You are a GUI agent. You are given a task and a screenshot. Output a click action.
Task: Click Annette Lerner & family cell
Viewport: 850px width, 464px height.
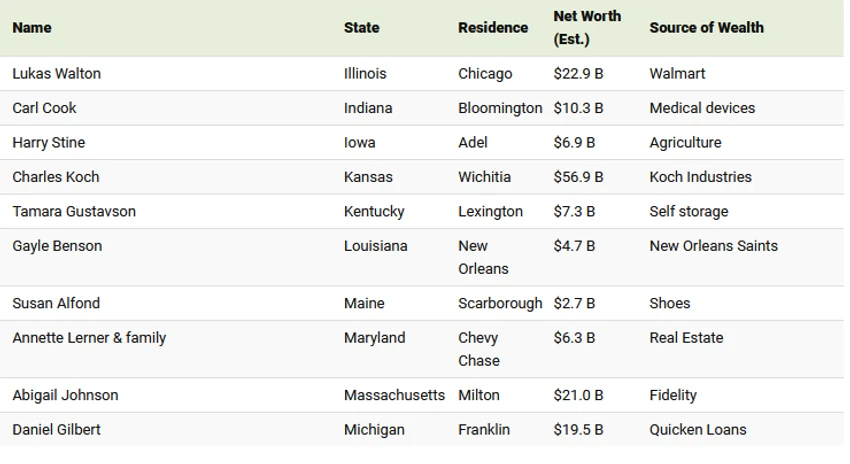pos(89,338)
